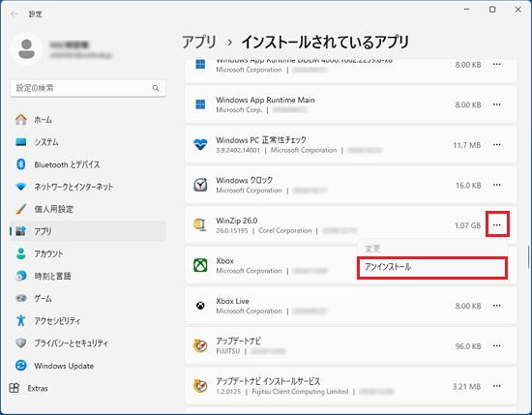
Task: Open more options for Xbox Live
Action: point(497,306)
